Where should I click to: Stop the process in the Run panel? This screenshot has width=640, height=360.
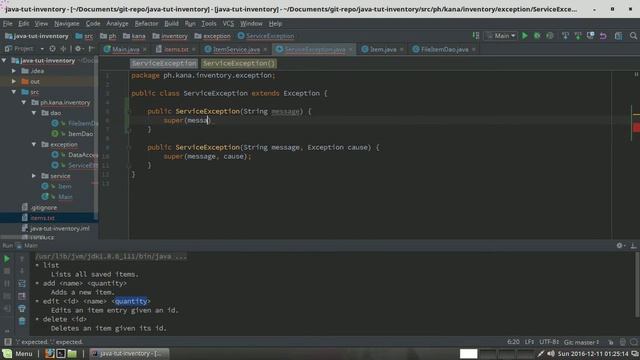[x=7, y=271]
